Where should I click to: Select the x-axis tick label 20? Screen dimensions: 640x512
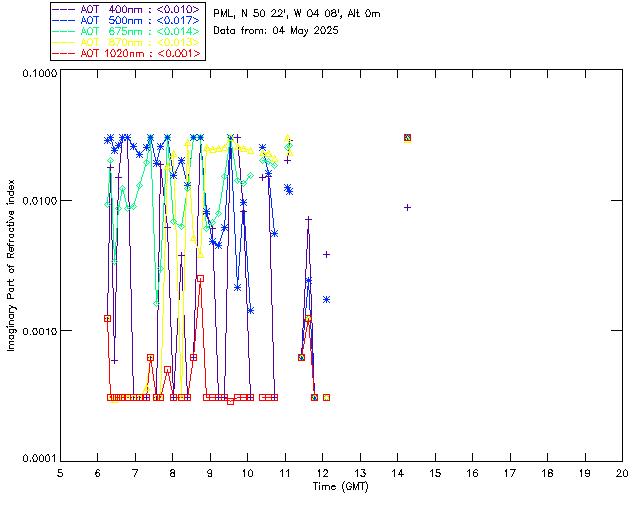622,473
